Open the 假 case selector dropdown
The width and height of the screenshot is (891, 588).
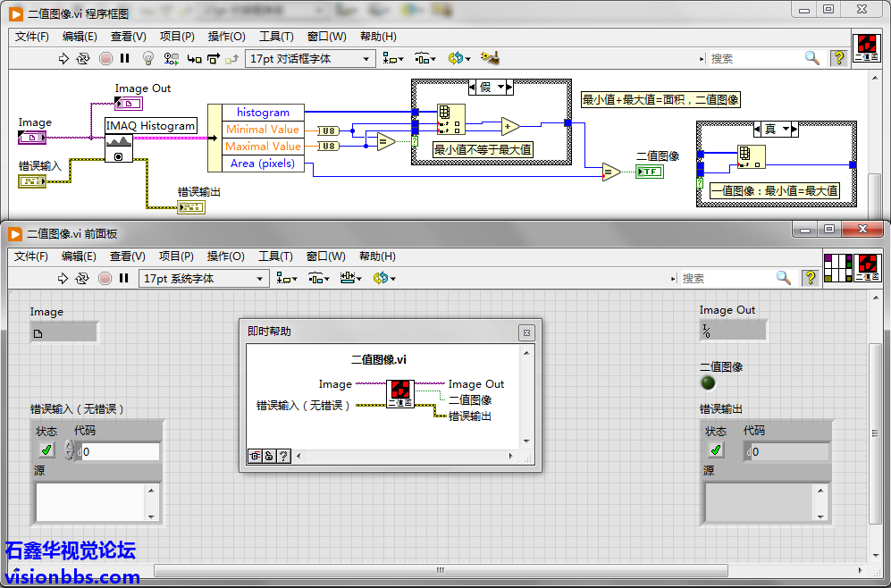[500, 88]
